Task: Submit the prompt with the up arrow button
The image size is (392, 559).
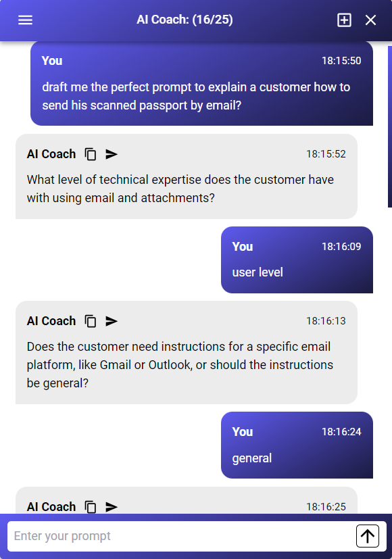Action: pos(368,536)
